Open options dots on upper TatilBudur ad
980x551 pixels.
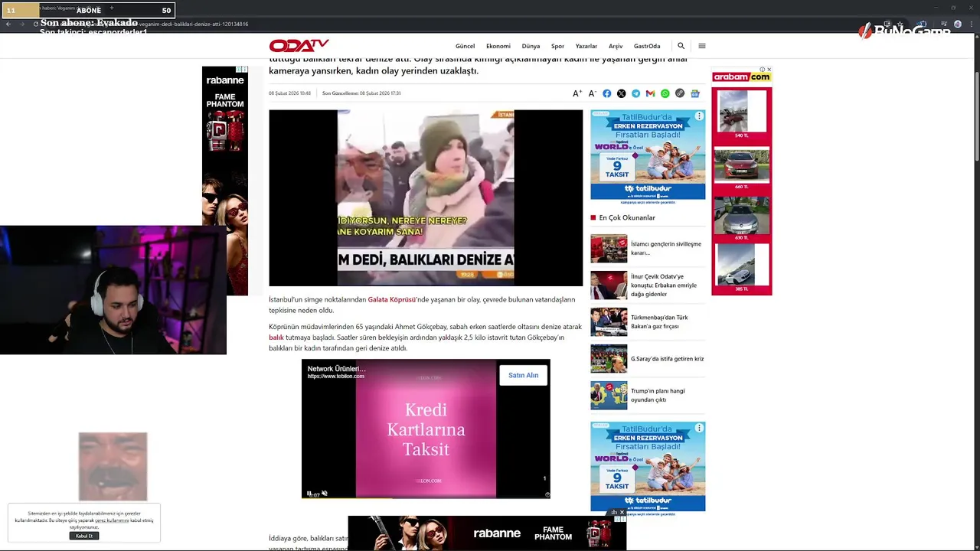pyautogui.click(x=699, y=116)
